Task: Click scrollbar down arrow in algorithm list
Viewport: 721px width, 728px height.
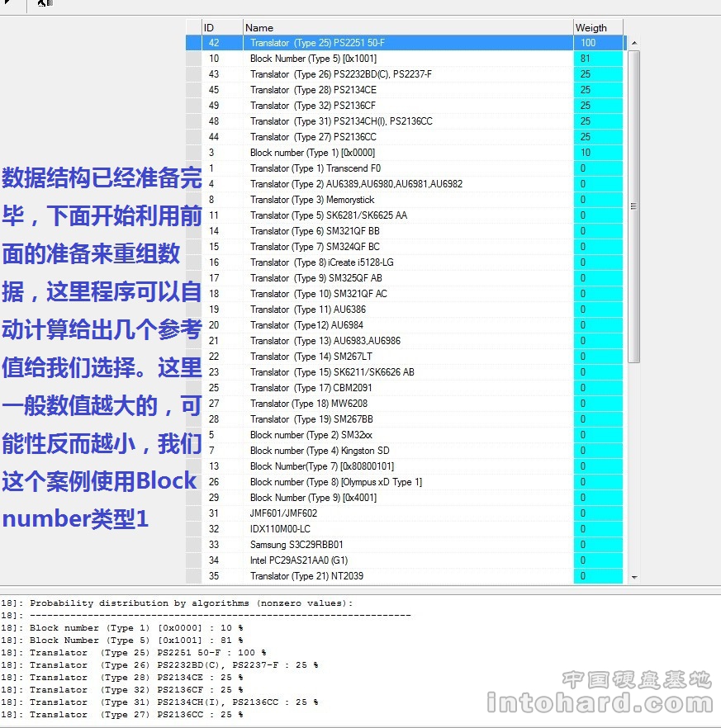Action: [x=633, y=577]
